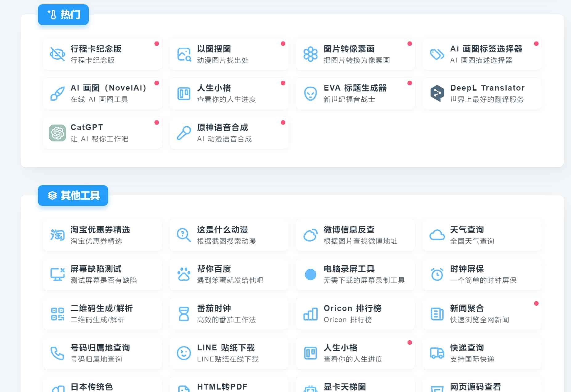Click the blue circle icon for 电脑录屏工具
This screenshot has width=571, height=392.
pos(310,274)
